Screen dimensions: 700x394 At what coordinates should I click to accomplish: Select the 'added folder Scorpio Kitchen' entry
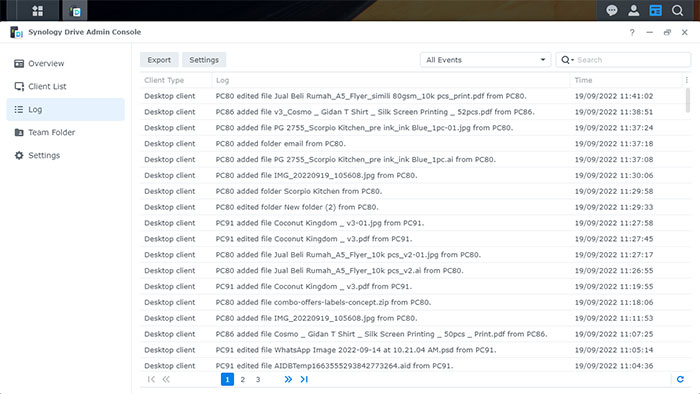click(x=412, y=191)
